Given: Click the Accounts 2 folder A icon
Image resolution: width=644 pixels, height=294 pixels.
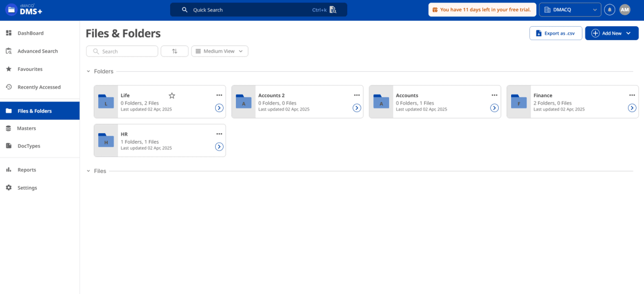Looking at the screenshot, I should [244, 101].
